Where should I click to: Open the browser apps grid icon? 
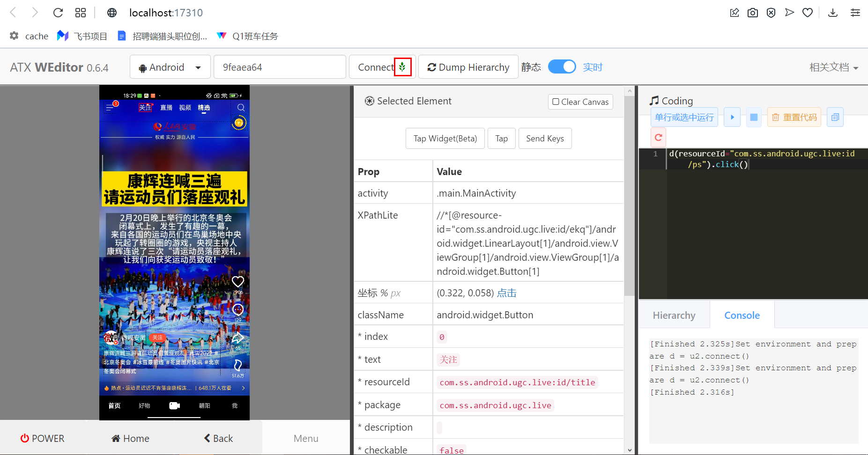click(81, 13)
